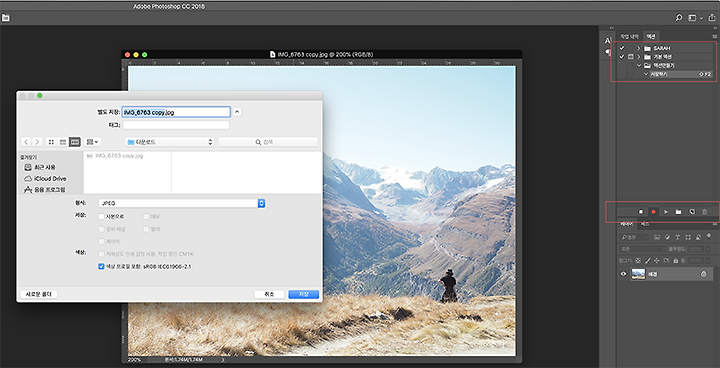
Task: Select the Background layer thumbnail
Action: [638, 274]
